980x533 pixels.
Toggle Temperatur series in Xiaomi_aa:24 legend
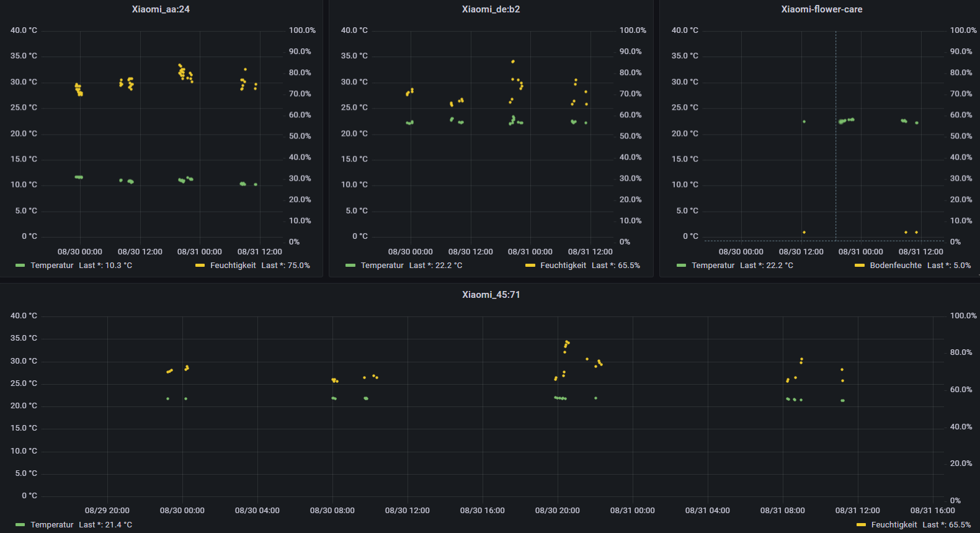tap(52, 266)
